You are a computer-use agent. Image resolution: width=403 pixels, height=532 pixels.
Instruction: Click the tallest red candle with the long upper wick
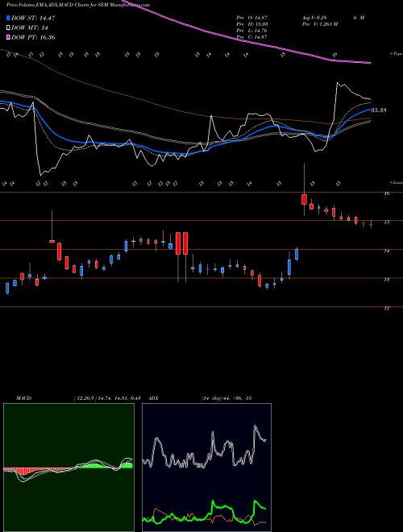[304, 199]
